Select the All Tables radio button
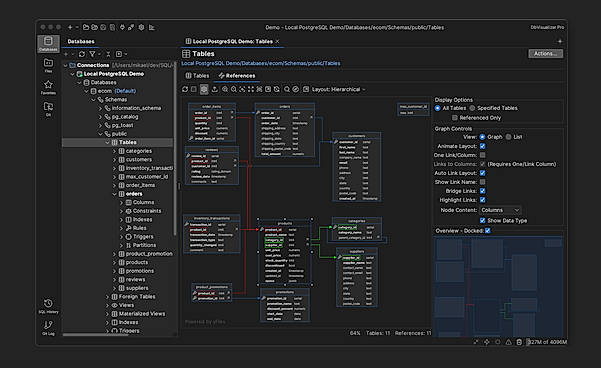This screenshot has height=368, width=601. [x=437, y=108]
